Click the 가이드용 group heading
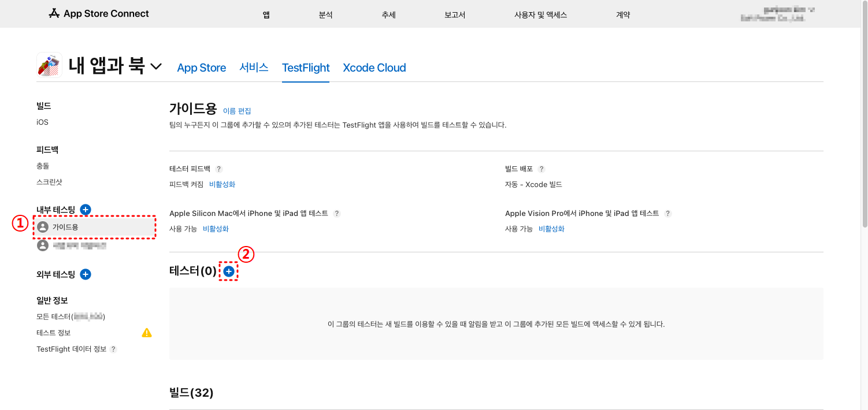This screenshot has width=868, height=410. pos(193,109)
